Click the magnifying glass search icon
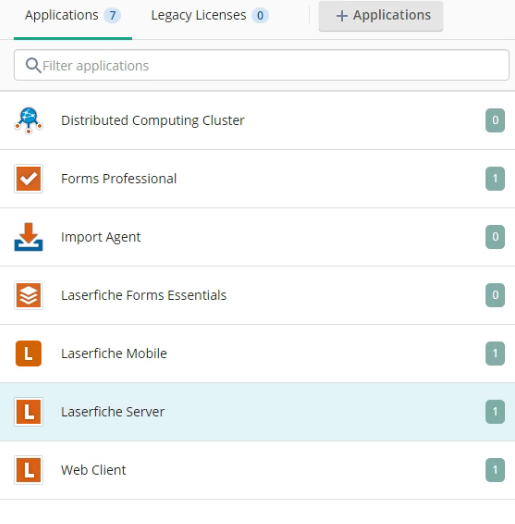This screenshot has height=524, width=515. [x=33, y=65]
